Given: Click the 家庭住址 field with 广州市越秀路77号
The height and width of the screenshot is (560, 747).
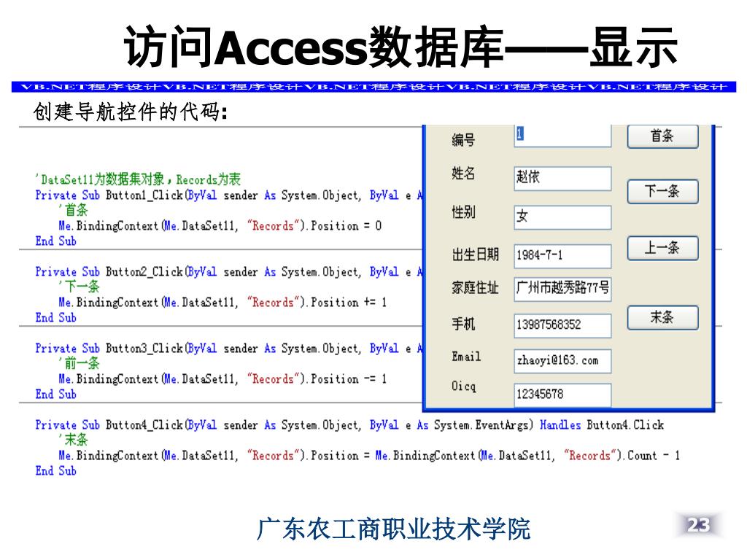Looking at the screenshot, I should coord(562,289).
